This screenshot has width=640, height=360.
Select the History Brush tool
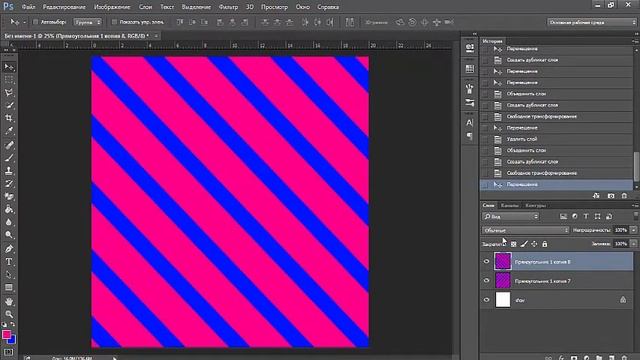coord(9,184)
